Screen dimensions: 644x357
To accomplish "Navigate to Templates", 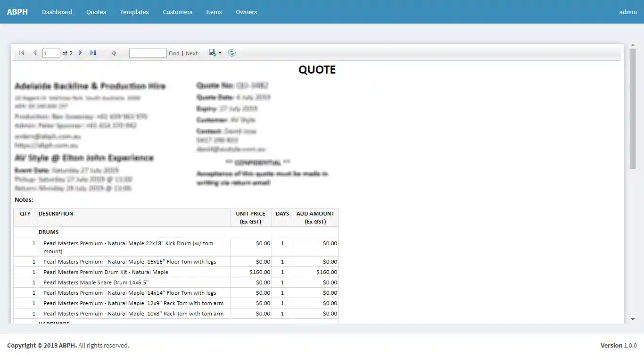I will 134,12.
